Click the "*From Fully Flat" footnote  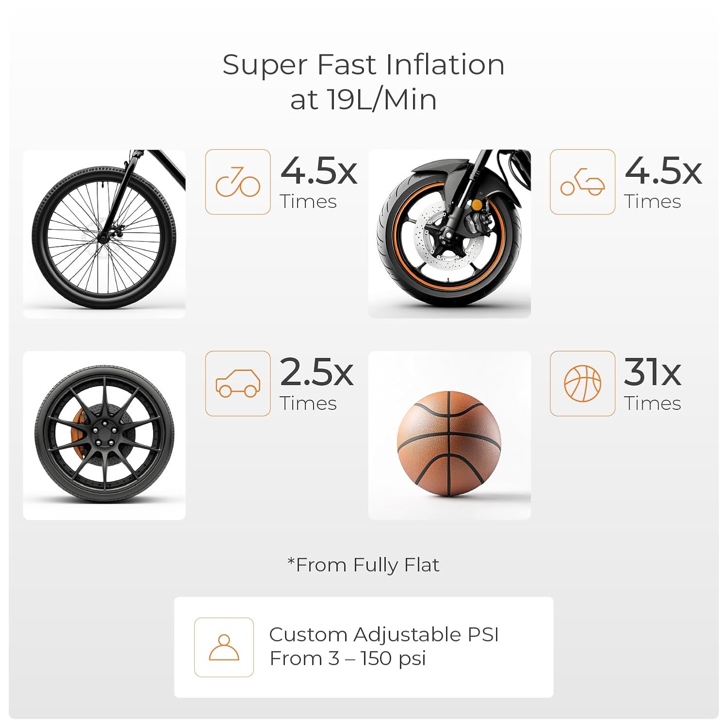(x=364, y=565)
